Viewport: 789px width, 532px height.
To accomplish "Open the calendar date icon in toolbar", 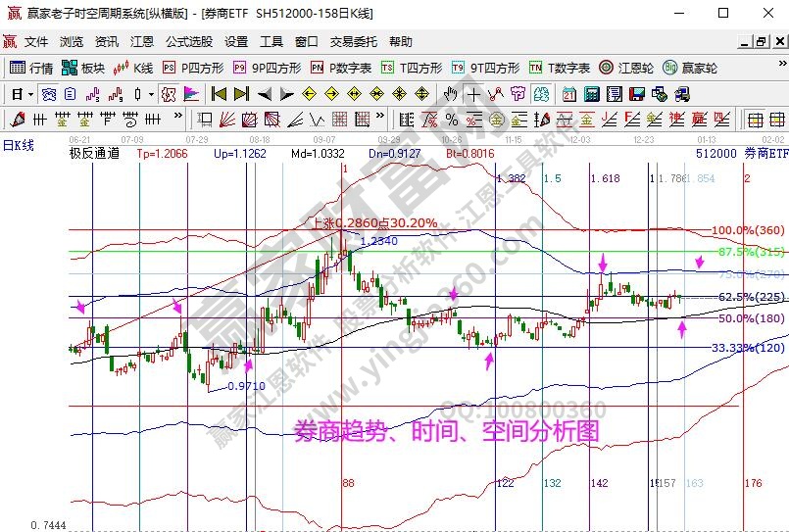I will [569, 94].
